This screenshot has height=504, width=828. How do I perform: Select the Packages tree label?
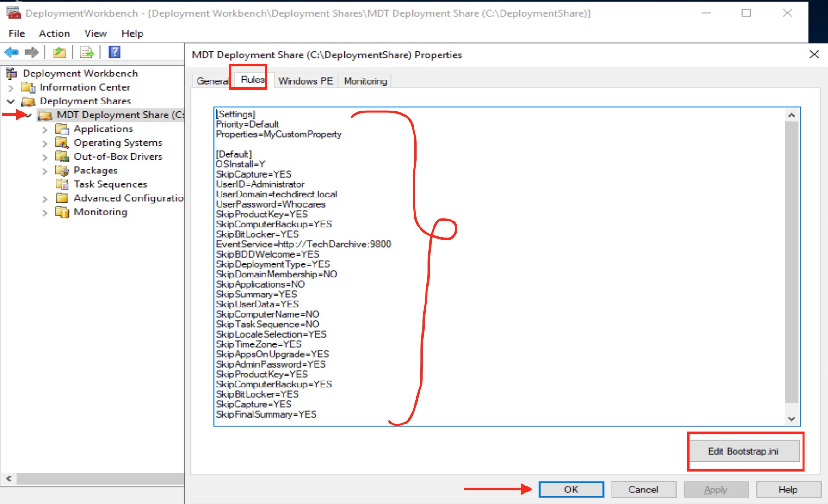click(96, 170)
